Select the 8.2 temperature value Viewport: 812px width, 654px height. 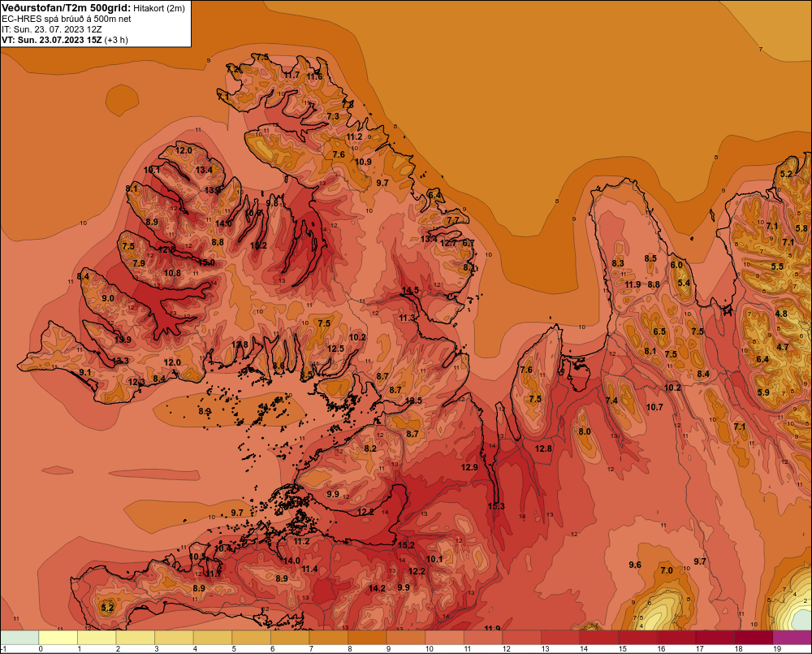pyautogui.click(x=370, y=448)
